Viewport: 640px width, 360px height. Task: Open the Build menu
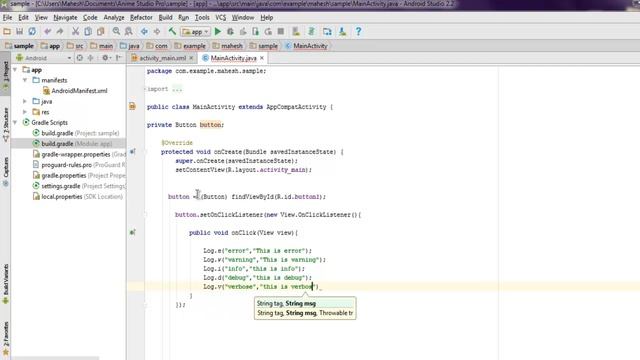165,18
